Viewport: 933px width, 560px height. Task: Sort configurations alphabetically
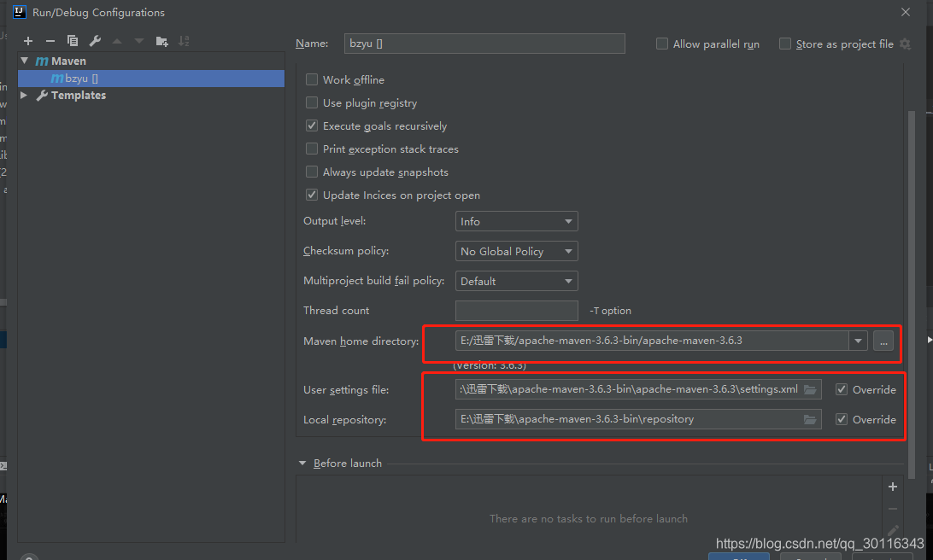click(x=184, y=41)
